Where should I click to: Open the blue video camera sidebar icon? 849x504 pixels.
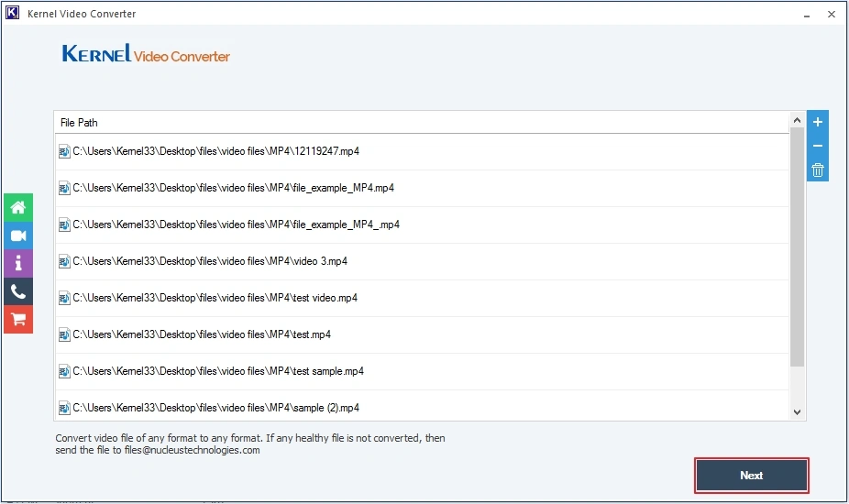[18, 236]
